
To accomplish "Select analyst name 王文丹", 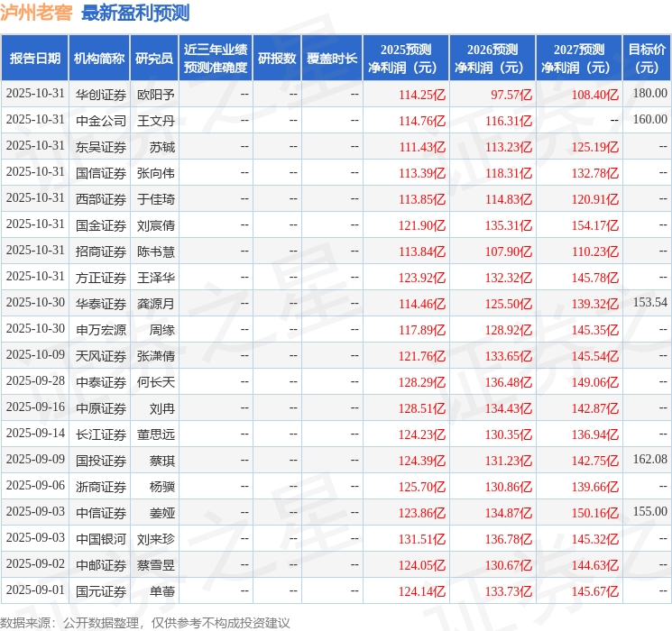I will point(155,121).
